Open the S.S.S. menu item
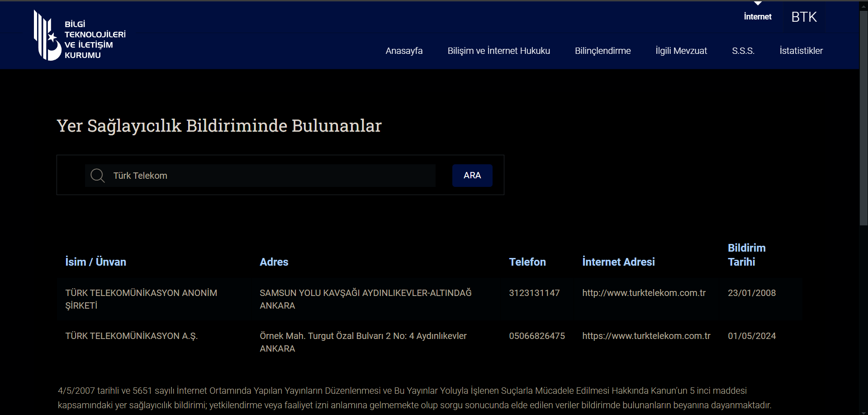 (743, 51)
